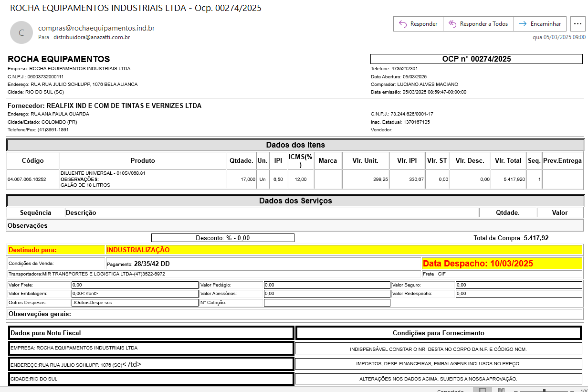The image size is (588, 392).
Task: Click the Valor Pedágio field
Action: pos(327,285)
